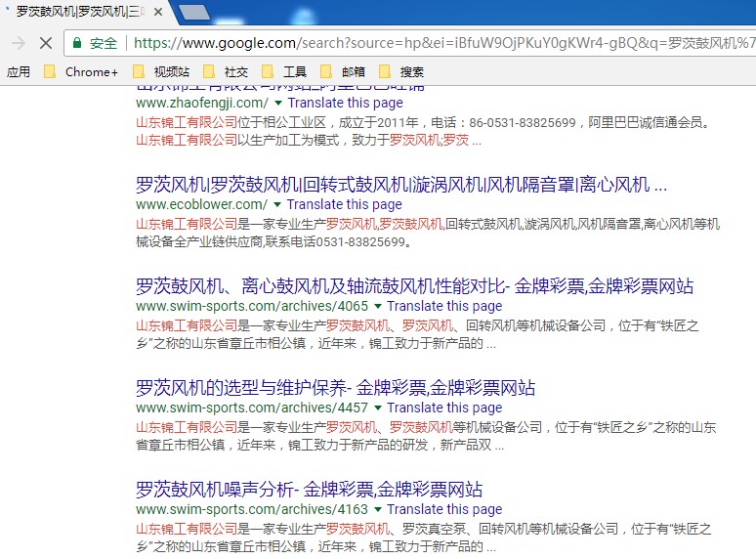
Task: Click the green secure lock icon
Action: click(77, 43)
